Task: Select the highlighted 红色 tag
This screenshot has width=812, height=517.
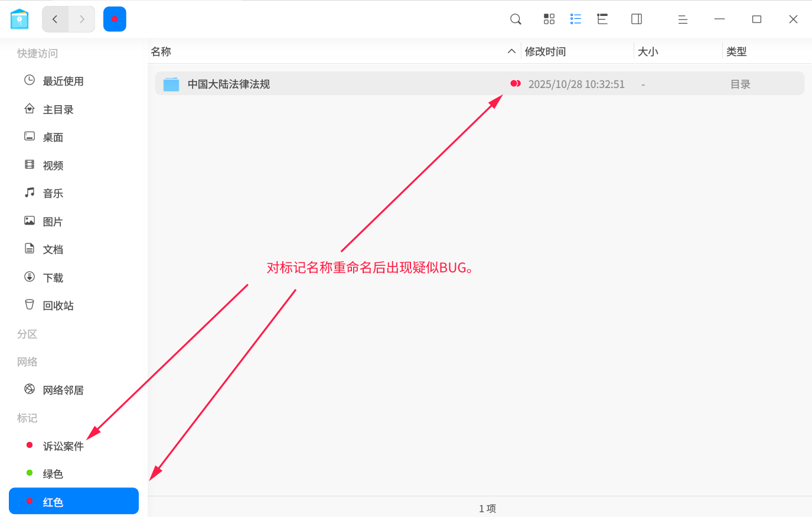Action: [x=74, y=501]
